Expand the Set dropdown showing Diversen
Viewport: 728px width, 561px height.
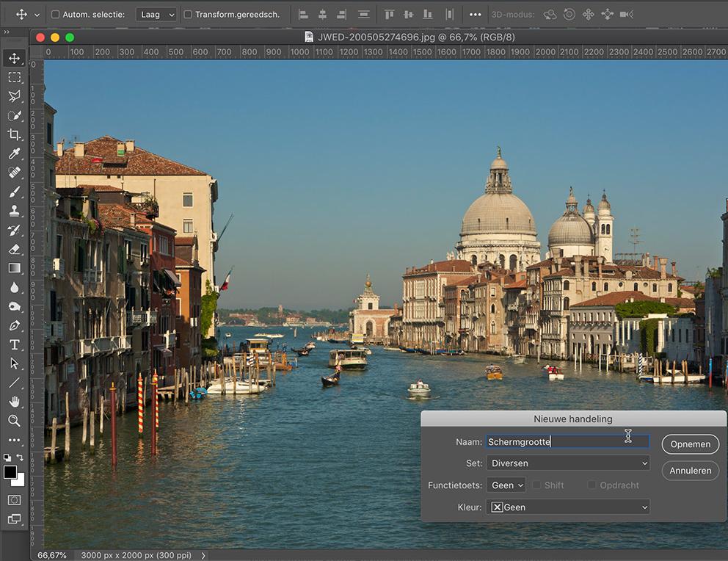[567, 463]
